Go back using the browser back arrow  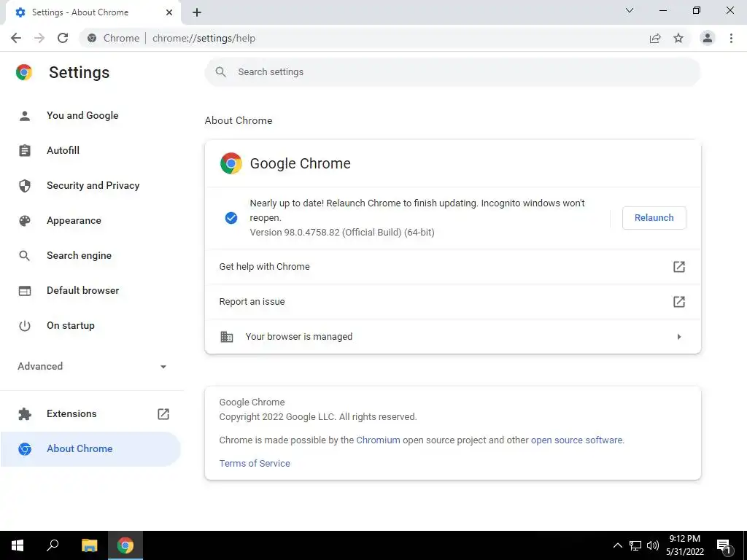[x=16, y=38]
